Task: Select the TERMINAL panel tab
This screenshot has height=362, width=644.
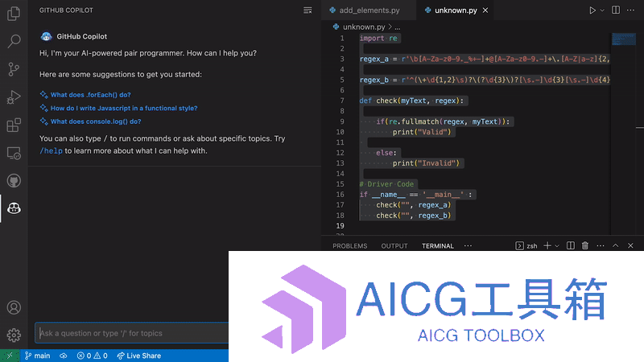Action: [x=437, y=246]
